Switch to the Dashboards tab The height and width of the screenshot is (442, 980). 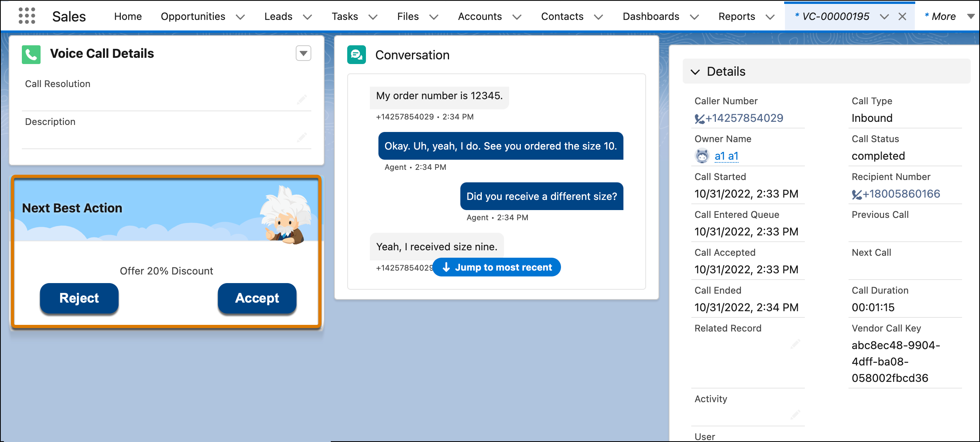click(x=651, y=16)
